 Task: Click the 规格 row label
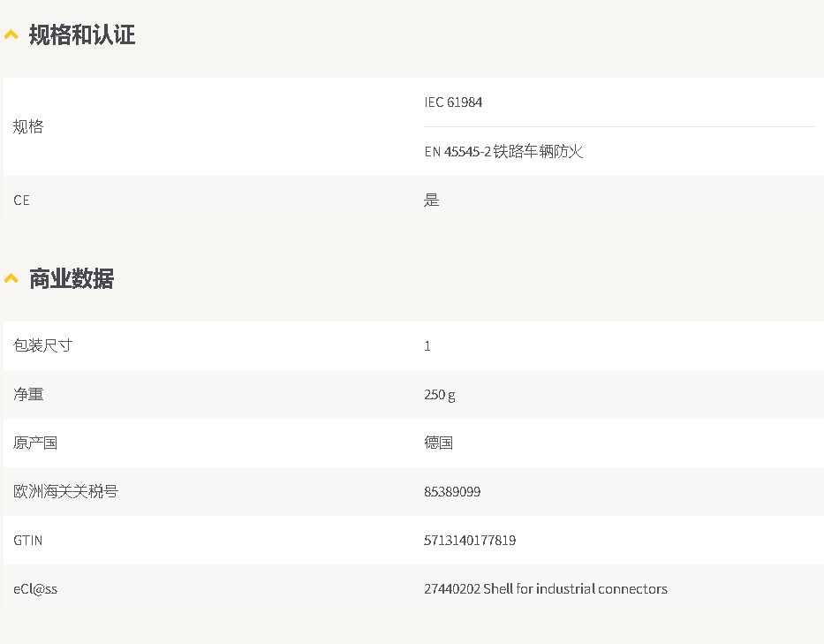(x=28, y=126)
